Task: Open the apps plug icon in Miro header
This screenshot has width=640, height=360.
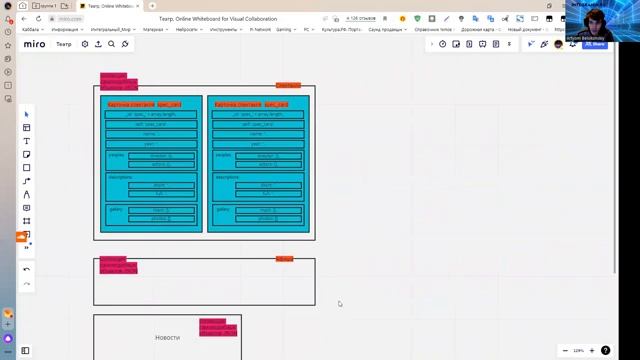Action: [x=125, y=44]
